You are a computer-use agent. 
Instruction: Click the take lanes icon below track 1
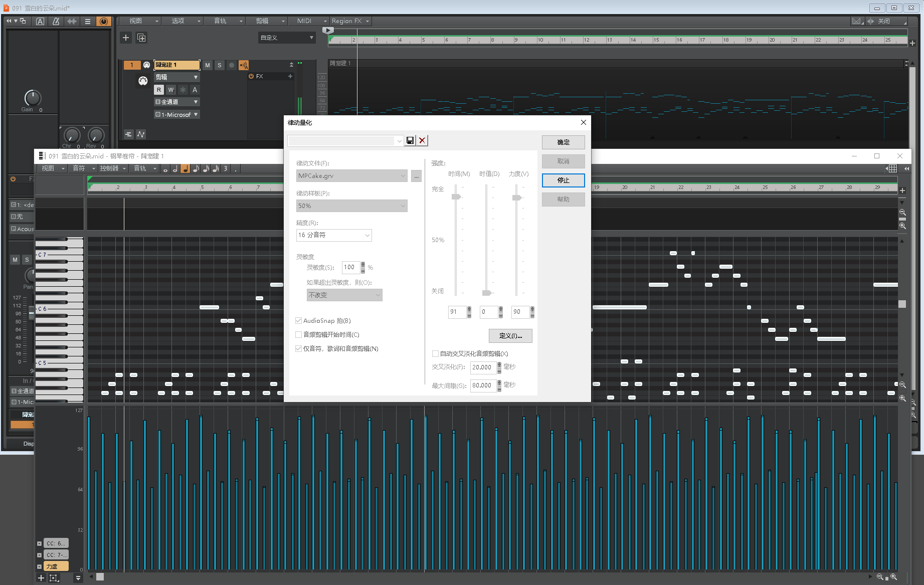tap(128, 134)
